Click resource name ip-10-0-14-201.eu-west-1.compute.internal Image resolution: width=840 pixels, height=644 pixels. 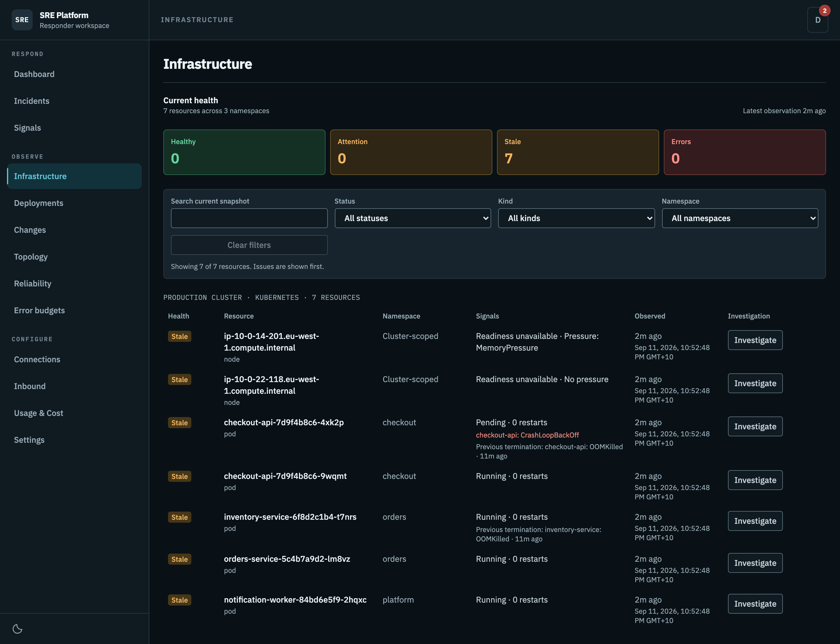click(x=272, y=342)
